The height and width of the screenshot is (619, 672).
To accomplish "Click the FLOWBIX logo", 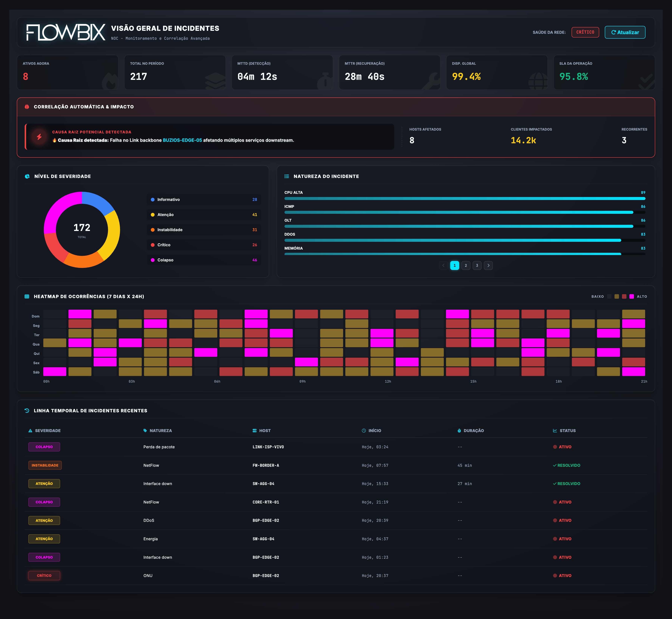I will (x=66, y=32).
